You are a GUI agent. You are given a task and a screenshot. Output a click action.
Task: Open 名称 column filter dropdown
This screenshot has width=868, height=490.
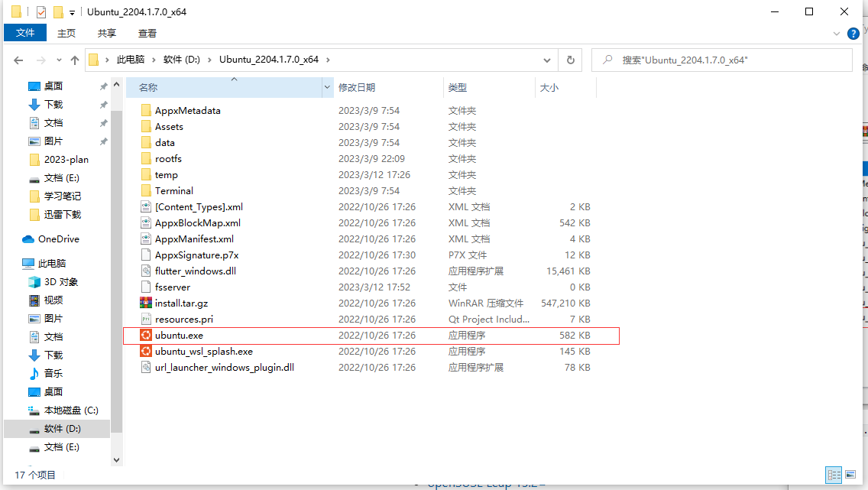(x=327, y=87)
